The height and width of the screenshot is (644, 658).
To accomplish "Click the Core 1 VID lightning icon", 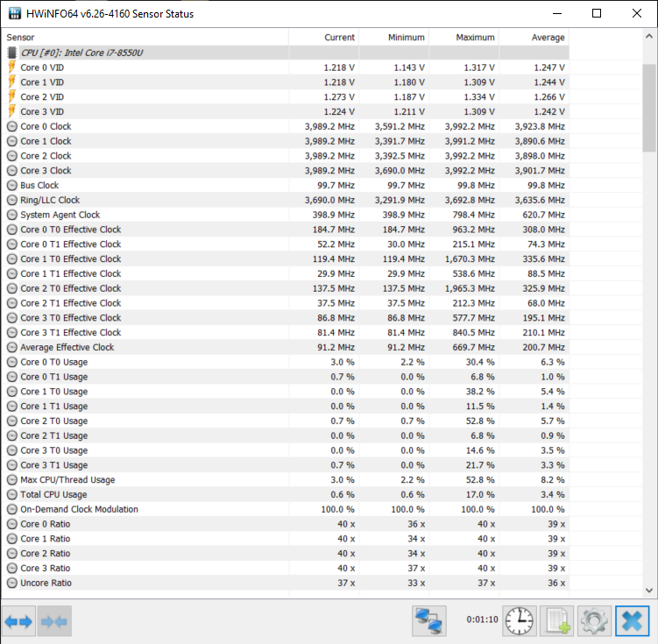I will click(x=12, y=81).
